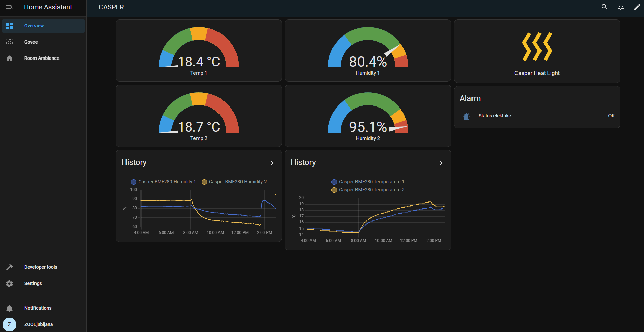Click the Status elektrike alarm icon
The image size is (644, 332).
(x=466, y=116)
